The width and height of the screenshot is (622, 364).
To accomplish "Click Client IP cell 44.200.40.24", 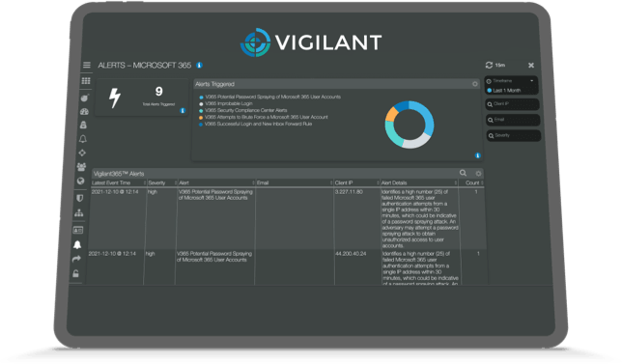I will coord(351,254).
